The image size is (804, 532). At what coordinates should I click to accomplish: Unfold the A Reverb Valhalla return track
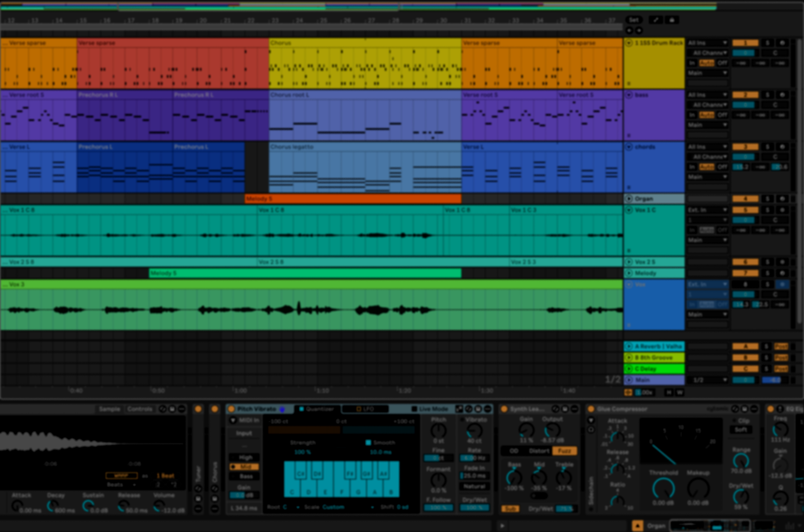629,347
